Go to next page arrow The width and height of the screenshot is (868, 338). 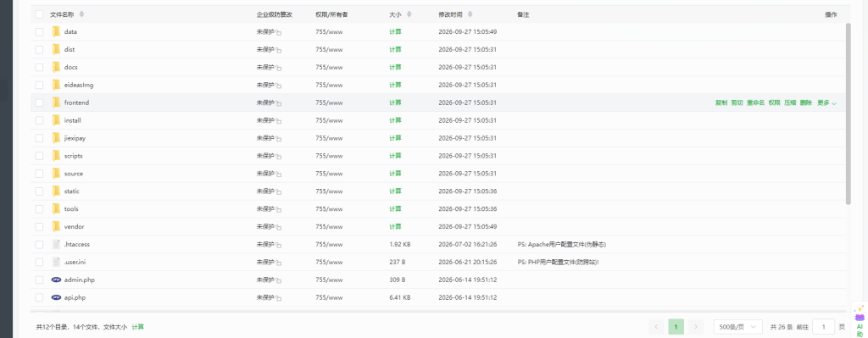tap(696, 327)
